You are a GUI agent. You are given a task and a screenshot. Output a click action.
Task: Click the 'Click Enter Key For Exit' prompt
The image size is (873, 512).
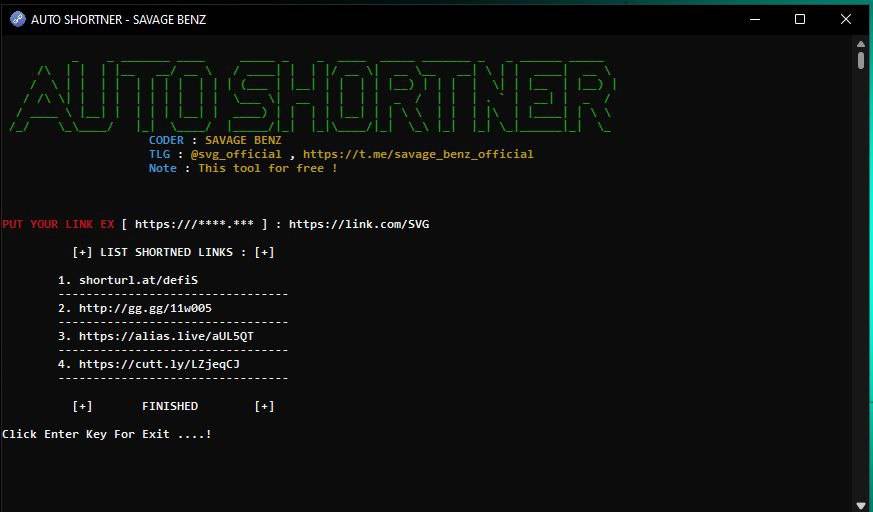coord(107,434)
